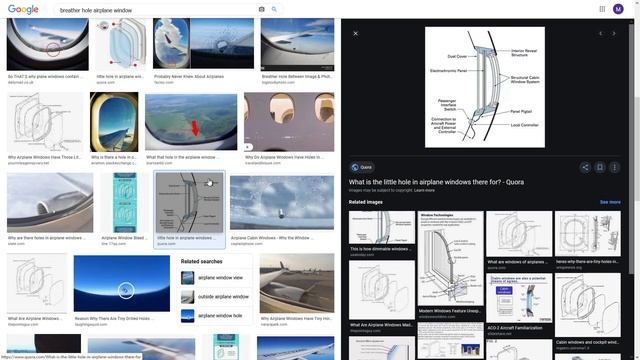Select related search 'outside airplane window'
The height and width of the screenshot is (360, 640).
pyautogui.click(x=215, y=297)
